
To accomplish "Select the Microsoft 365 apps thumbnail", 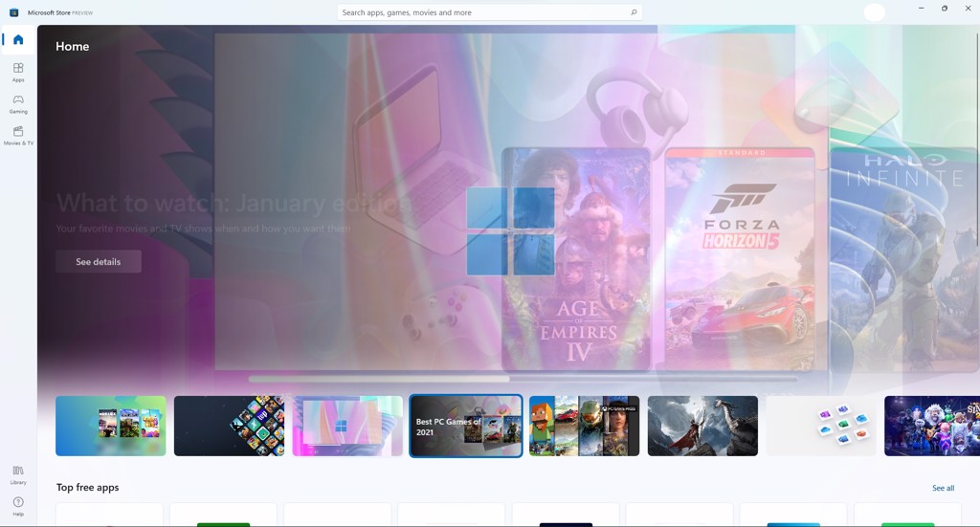I will coord(821,426).
